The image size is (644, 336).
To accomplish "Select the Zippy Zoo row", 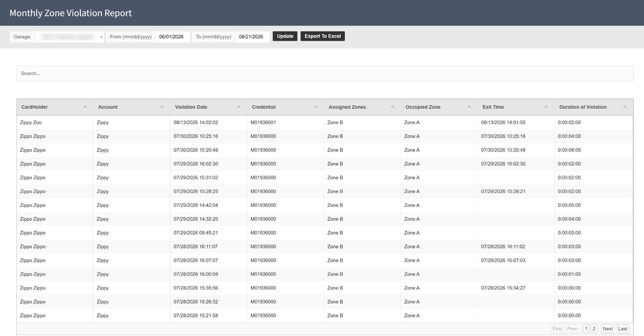I will point(325,123).
